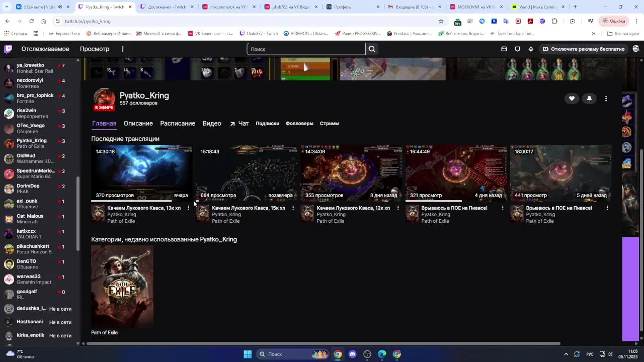Open a new Chrome tab
This screenshot has height=362, width=644.
tap(575, 7)
